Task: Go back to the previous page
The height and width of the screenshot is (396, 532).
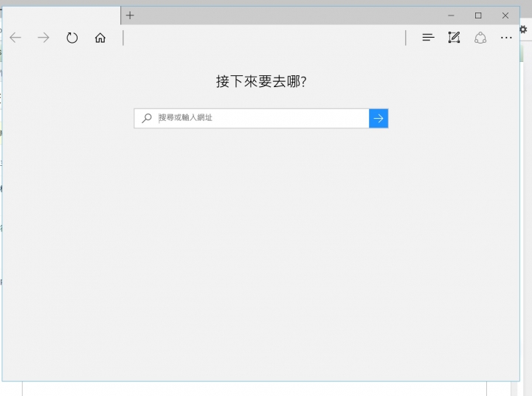Action: [15, 38]
